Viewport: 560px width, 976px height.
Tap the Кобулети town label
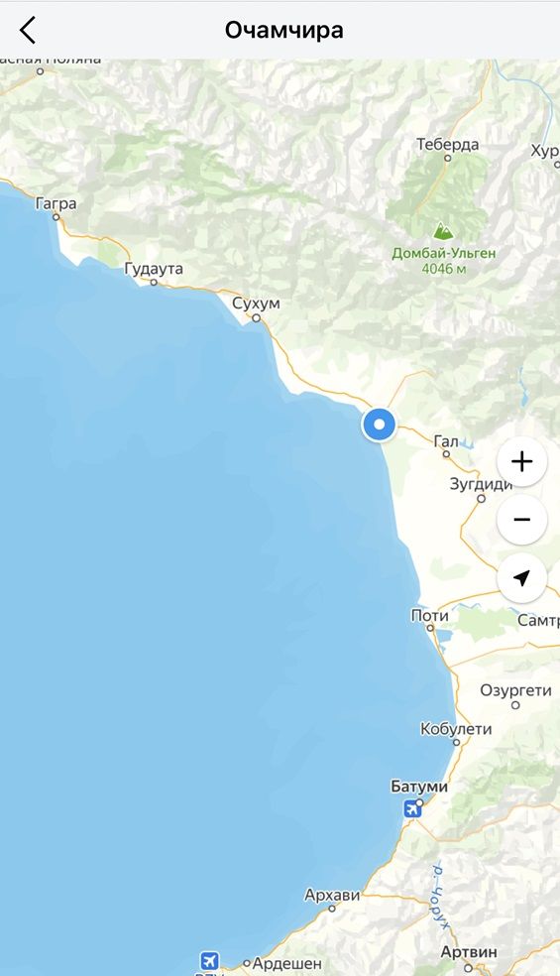click(456, 728)
